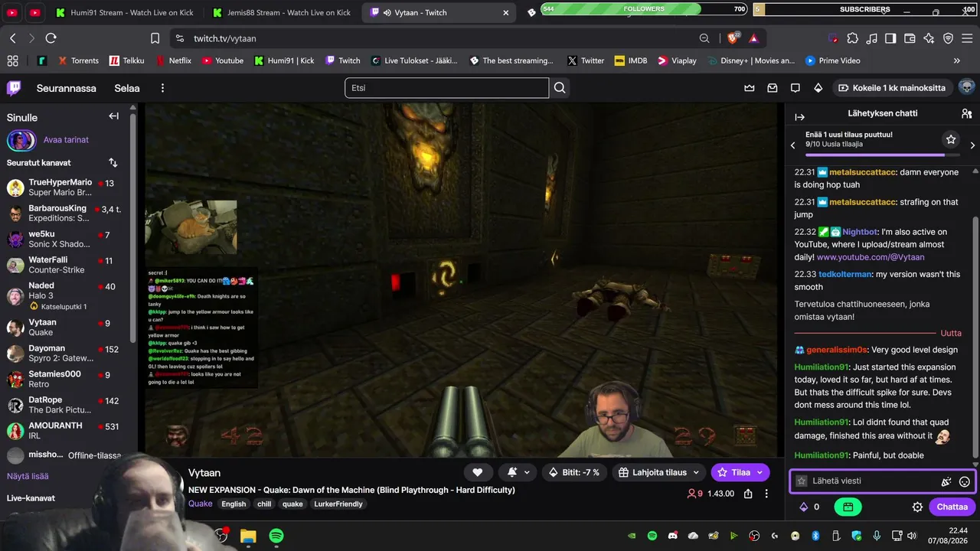Expand the Bitit -7 % button
Screen dimensions: 980x551
(x=575, y=472)
